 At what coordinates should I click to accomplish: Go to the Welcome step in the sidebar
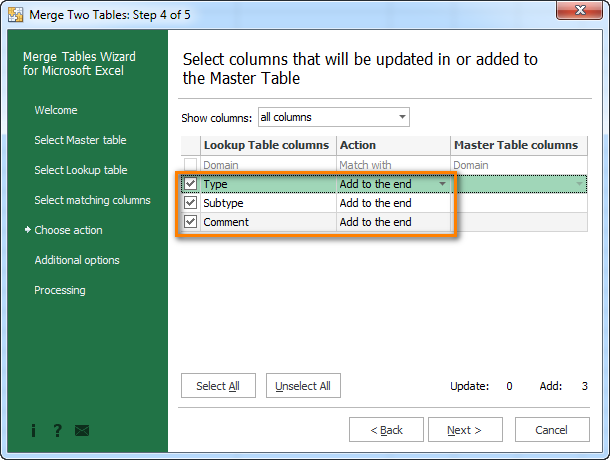coord(56,110)
